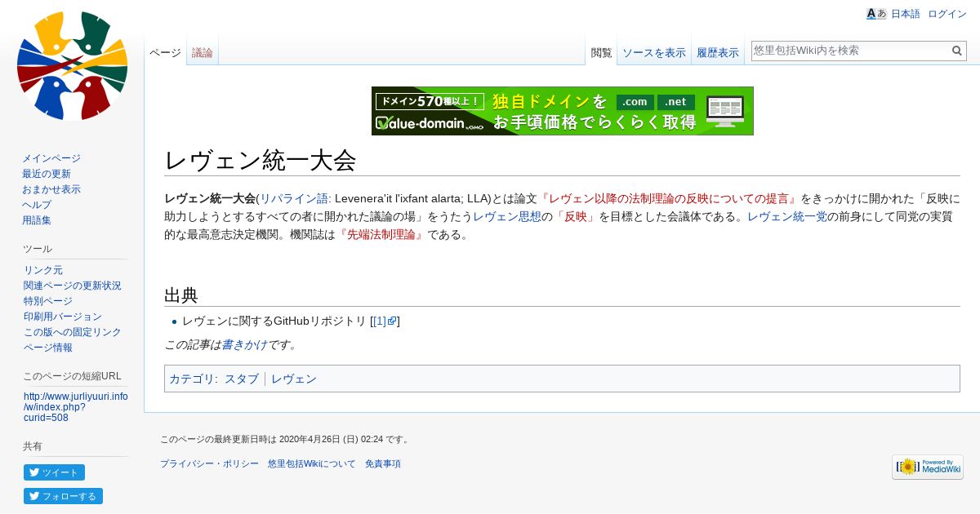Viewport: 980px width, 514px height.
Task: Open the Powered by MediaWiki badge
Action: tap(928, 467)
